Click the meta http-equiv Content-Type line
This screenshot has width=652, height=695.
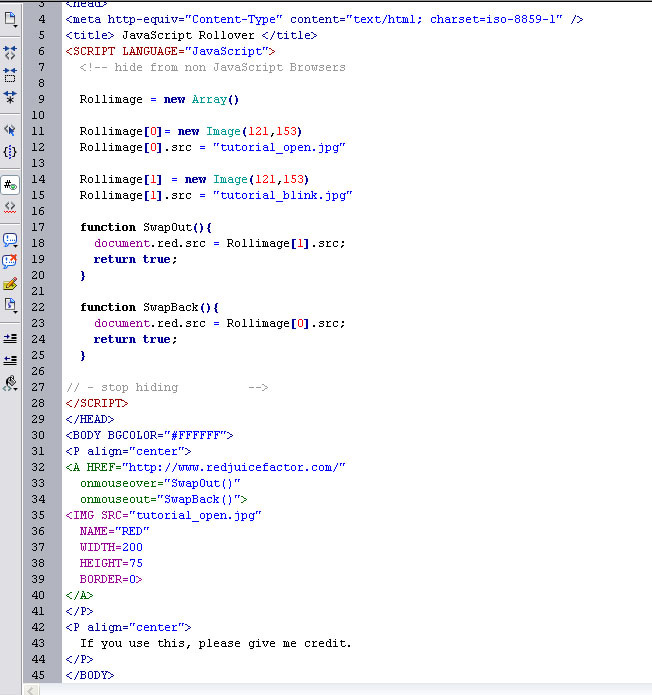(324, 20)
